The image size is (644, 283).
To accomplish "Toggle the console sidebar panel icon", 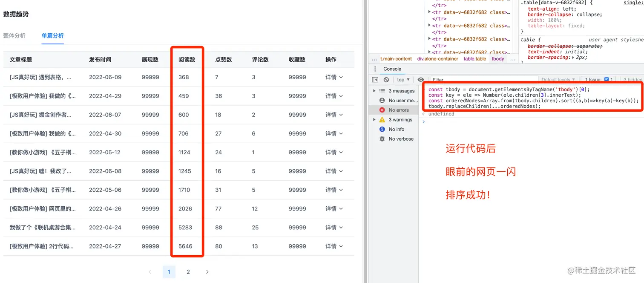I will pyautogui.click(x=375, y=80).
